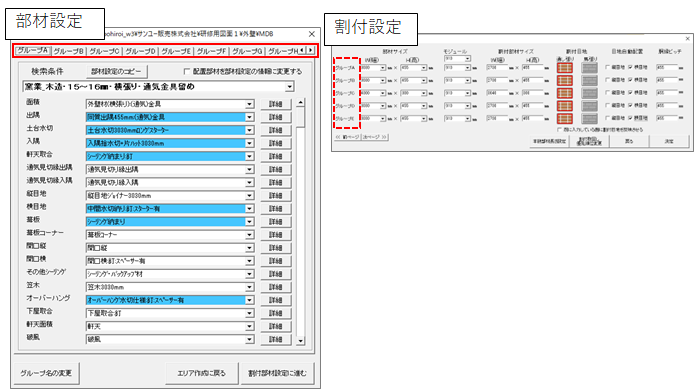Toggle checkbox below the 割付目地 icons
This screenshot has height=389, width=694.
[x=559, y=130]
